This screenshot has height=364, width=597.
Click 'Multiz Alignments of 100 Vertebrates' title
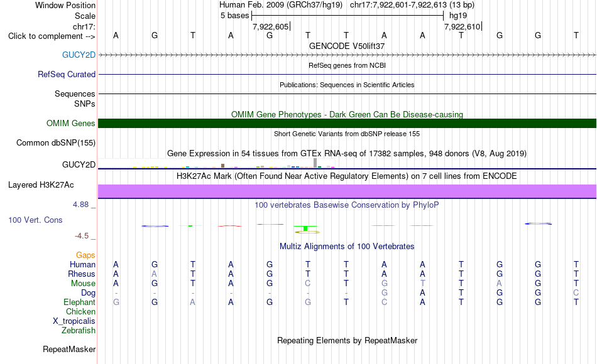347,247
